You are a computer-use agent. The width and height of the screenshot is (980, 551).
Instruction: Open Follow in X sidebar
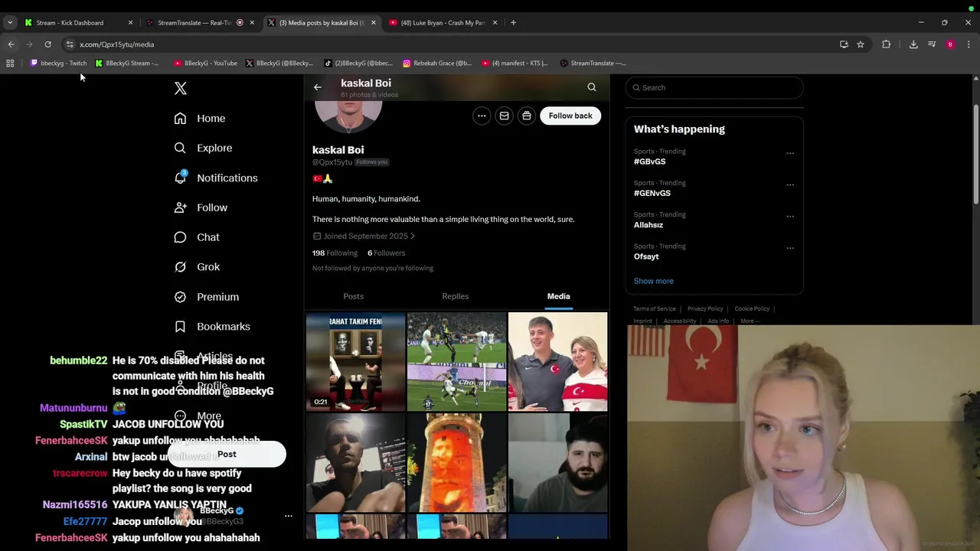point(201,207)
